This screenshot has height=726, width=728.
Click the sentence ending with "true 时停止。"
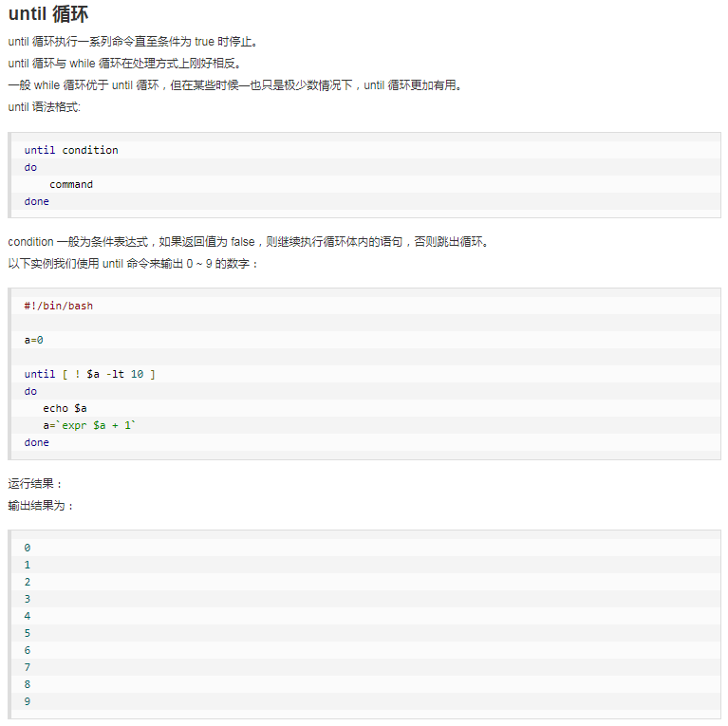(x=133, y=42)
